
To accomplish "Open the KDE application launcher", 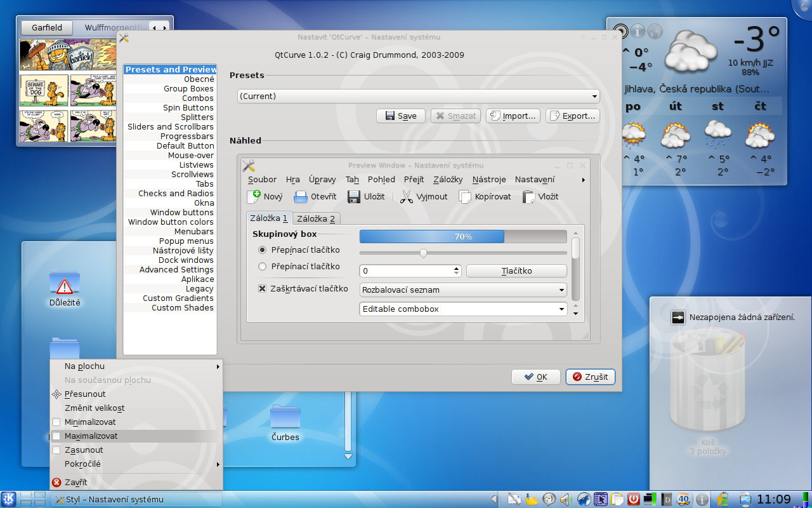I will (9, 499).
